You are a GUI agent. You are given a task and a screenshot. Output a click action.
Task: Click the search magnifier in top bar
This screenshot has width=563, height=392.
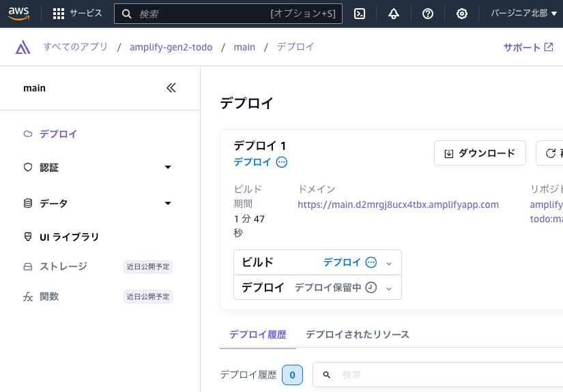126,14
